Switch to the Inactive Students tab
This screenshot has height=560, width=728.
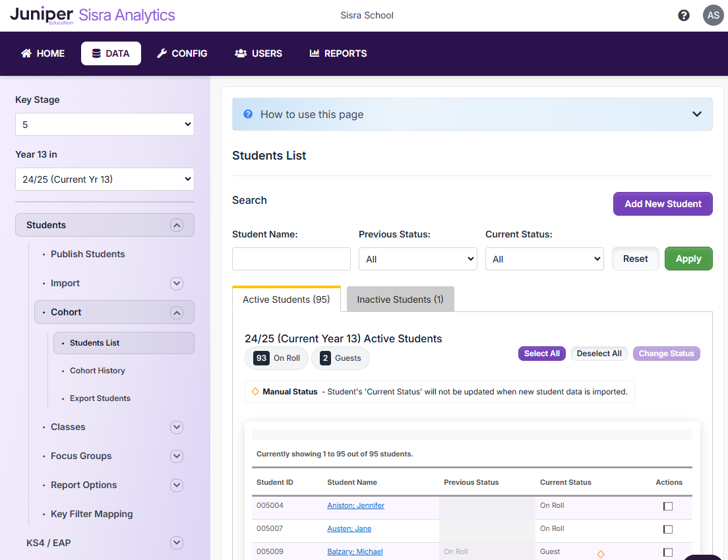click(400, 299)
